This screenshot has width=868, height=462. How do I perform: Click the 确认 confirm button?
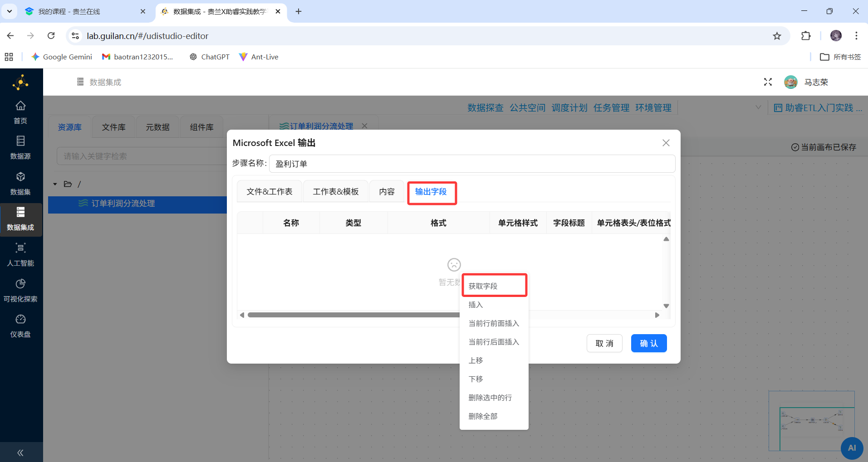point(648,343)
